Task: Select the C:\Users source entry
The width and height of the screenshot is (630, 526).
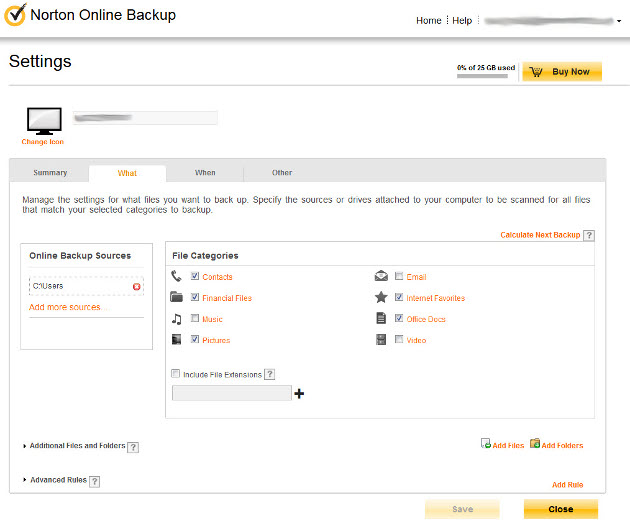Action: (86, 286)
